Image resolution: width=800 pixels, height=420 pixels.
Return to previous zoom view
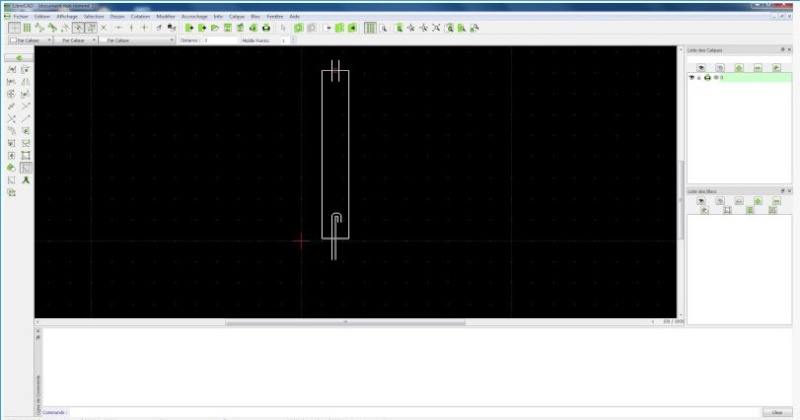tap(449, 28)
